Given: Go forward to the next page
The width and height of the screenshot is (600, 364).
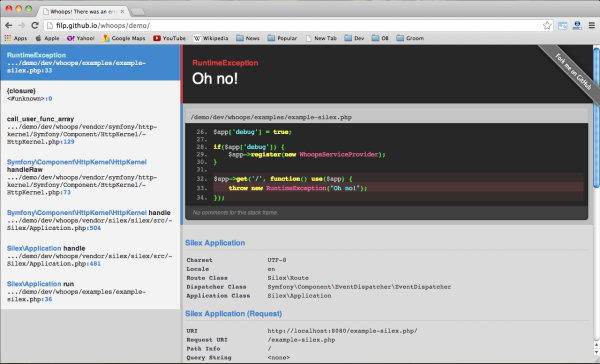Looking at the screenshot, I should tap(21, 26).
